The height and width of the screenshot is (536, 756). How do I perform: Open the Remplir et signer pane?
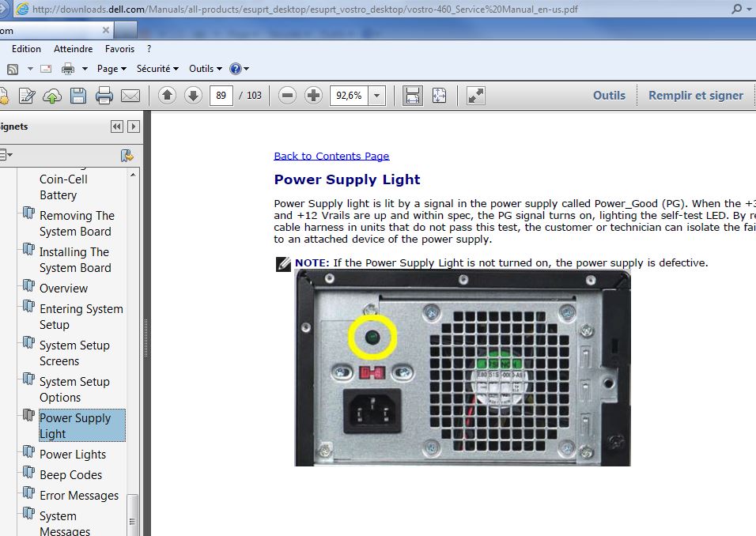tap(695, 96)
